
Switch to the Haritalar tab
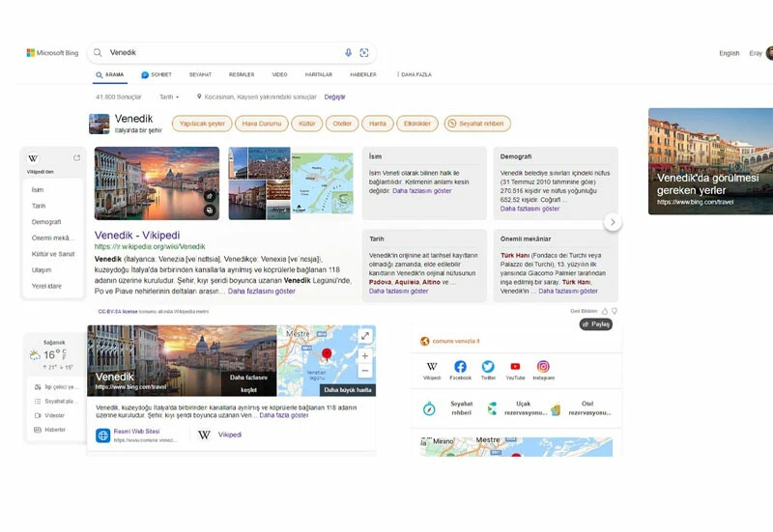[x=318, y=74]
